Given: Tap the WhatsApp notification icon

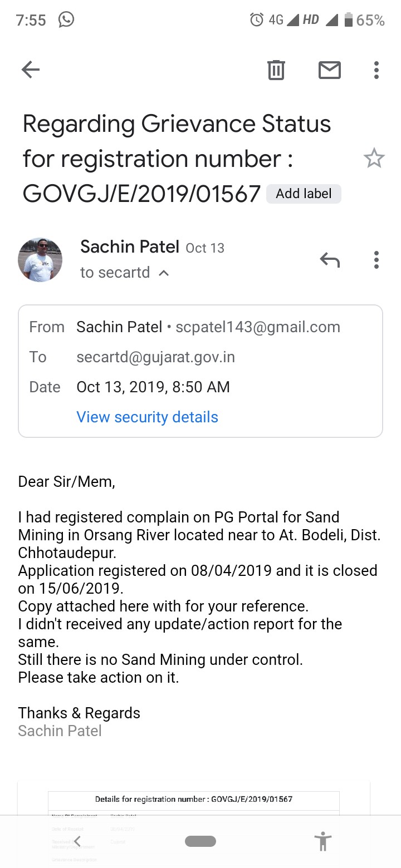Looking at the screenshot, I should pyautogui.click(x=66, y=20).
